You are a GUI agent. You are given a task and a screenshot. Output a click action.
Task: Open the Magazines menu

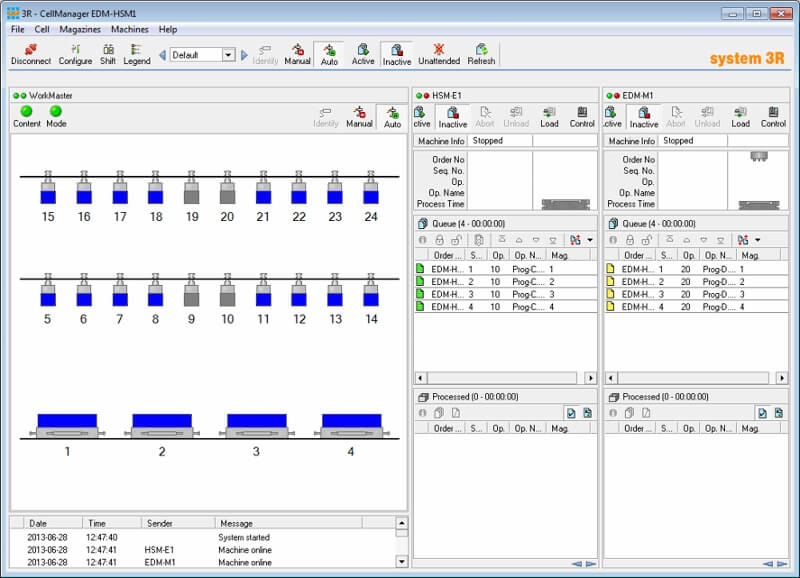(x=80, y=29)
